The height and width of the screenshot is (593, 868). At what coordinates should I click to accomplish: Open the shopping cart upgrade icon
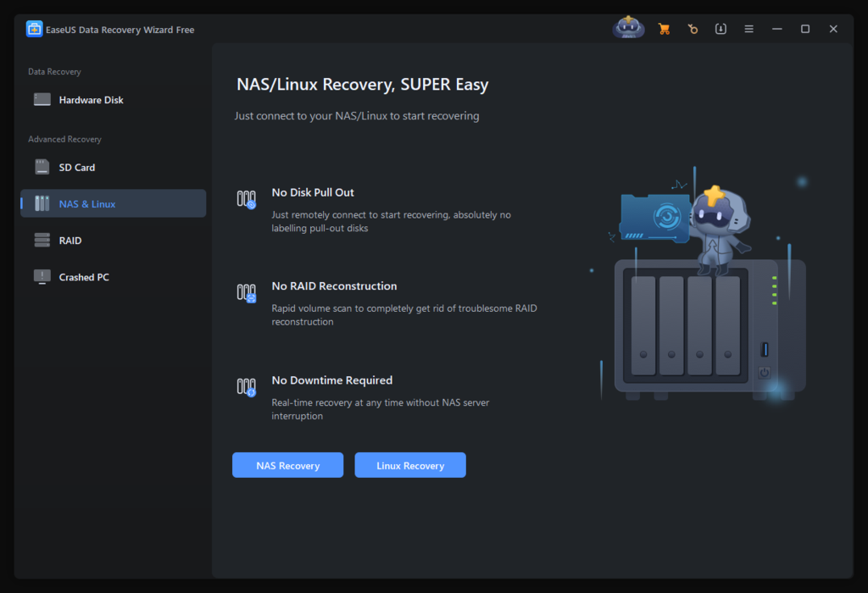click(x=665, y=29)
